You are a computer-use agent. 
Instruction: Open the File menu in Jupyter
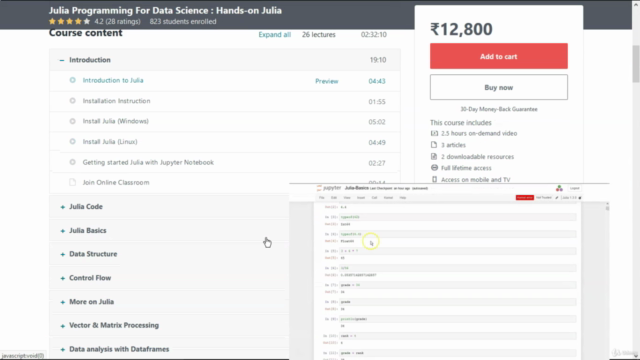click(322, 198)
